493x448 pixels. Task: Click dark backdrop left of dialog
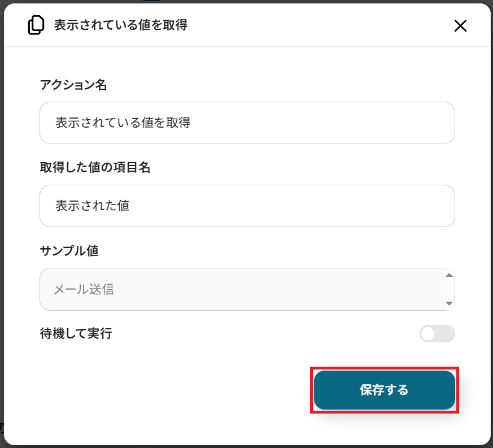(2, 226)
